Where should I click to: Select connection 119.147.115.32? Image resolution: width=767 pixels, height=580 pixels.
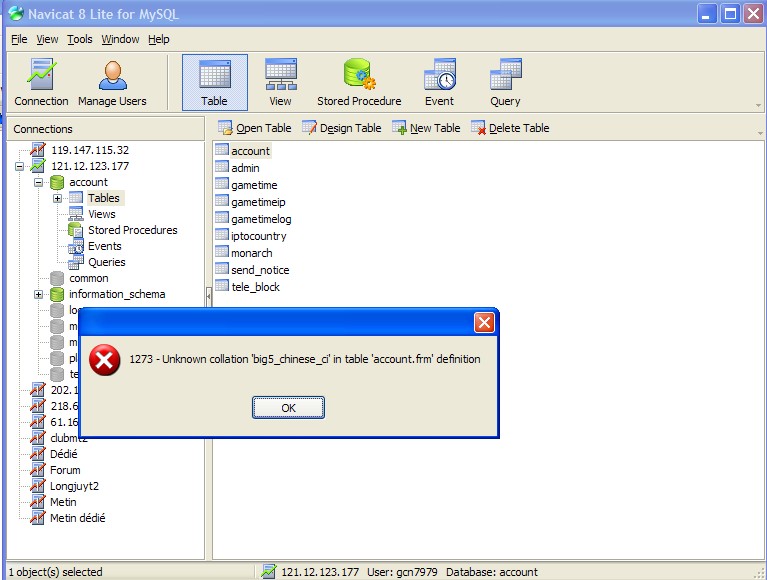pos(90,150)
